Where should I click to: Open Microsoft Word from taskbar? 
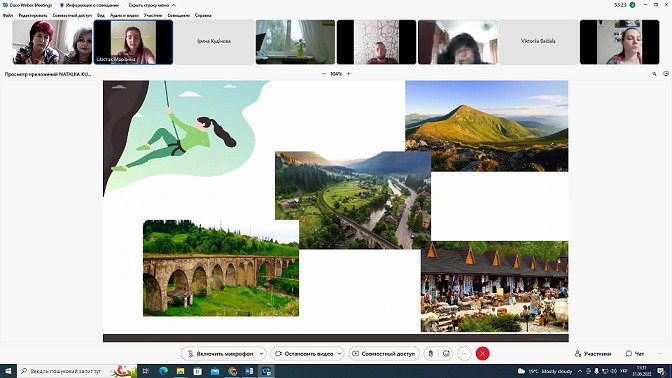tap(249, 371)
